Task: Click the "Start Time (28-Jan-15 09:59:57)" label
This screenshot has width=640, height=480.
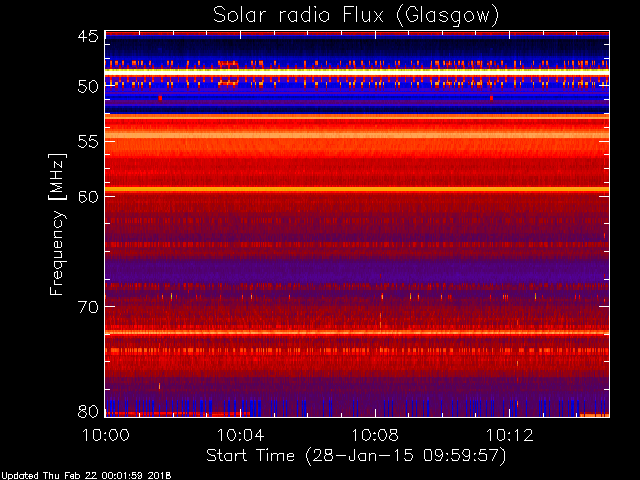Action: click(356, 455)
